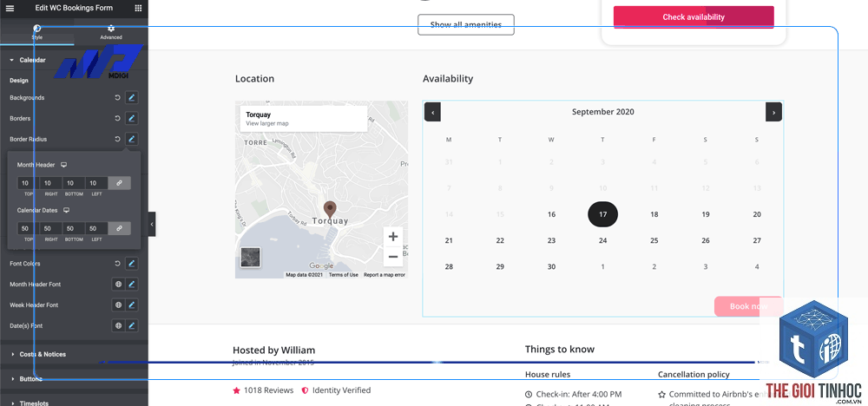Viewport: 868px width, 406px height.
Task: Open global fonts for Week Header Font
Action: pyautogui.click(x=118, y=304)
